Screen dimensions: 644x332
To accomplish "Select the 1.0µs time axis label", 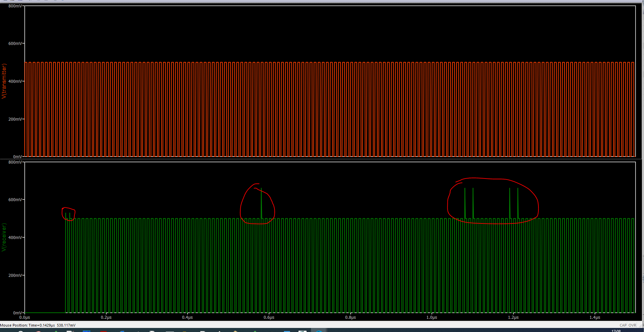I will (x=432, y=317).
